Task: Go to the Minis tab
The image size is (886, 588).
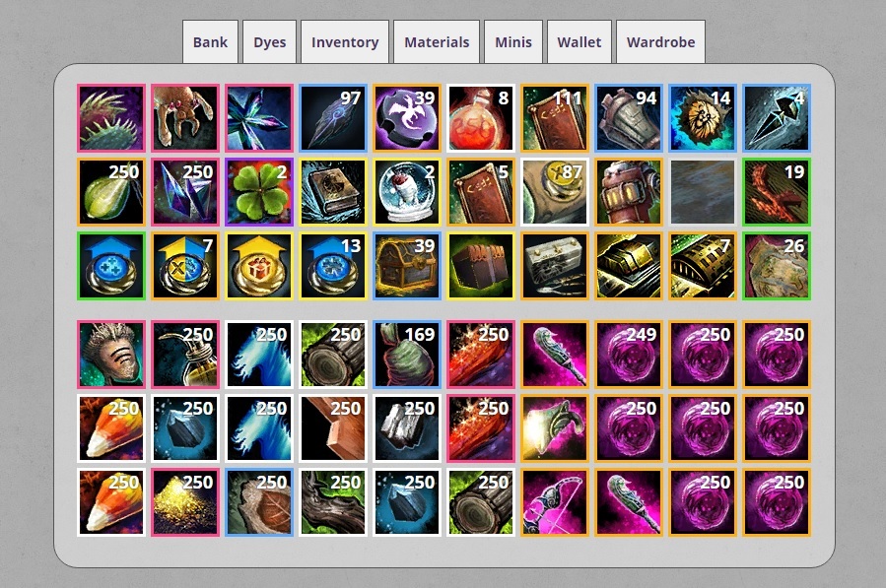Action: [513, 41]
